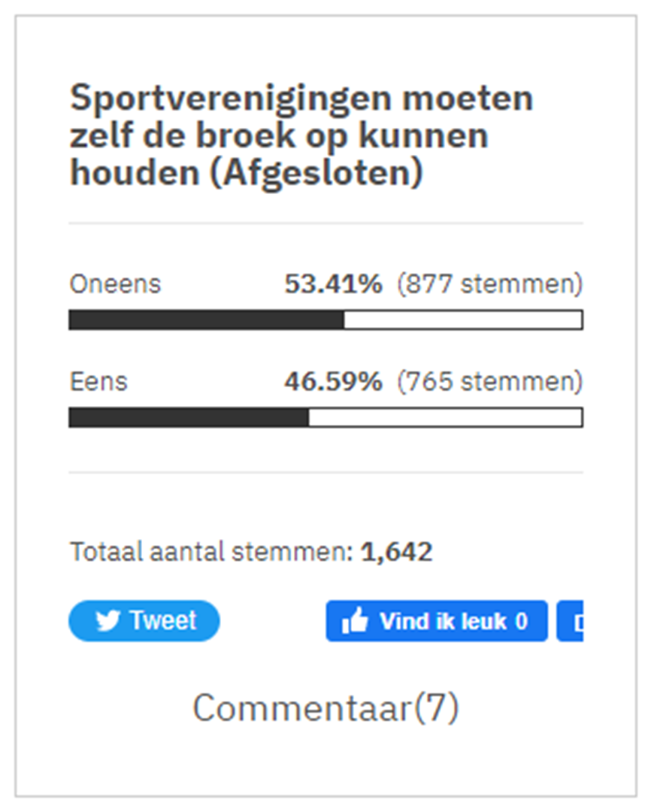Click the '(765 stemmen)' vote count
Image resolution: width=654 pixels, height=812 pixels.
489,382
